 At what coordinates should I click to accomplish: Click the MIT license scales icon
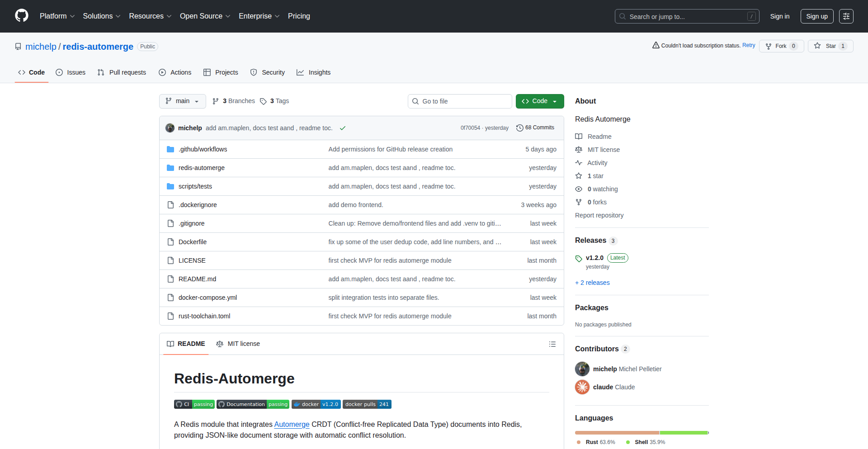[x=579, y=149]
